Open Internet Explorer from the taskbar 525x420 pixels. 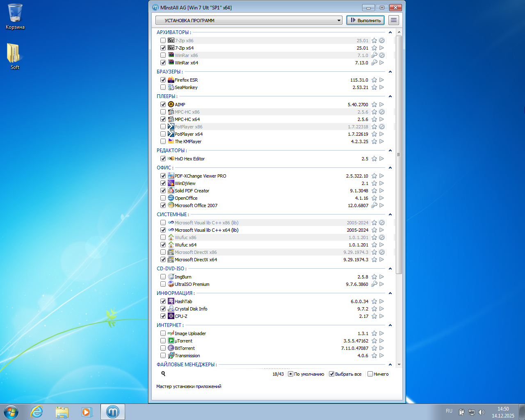(x=37, y=412)
